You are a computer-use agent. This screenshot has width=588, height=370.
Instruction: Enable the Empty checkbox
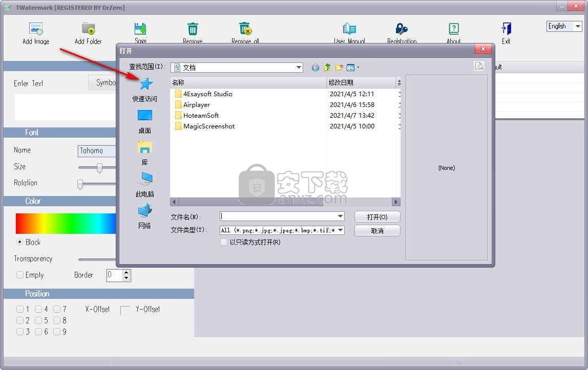[x=20, y=275]
